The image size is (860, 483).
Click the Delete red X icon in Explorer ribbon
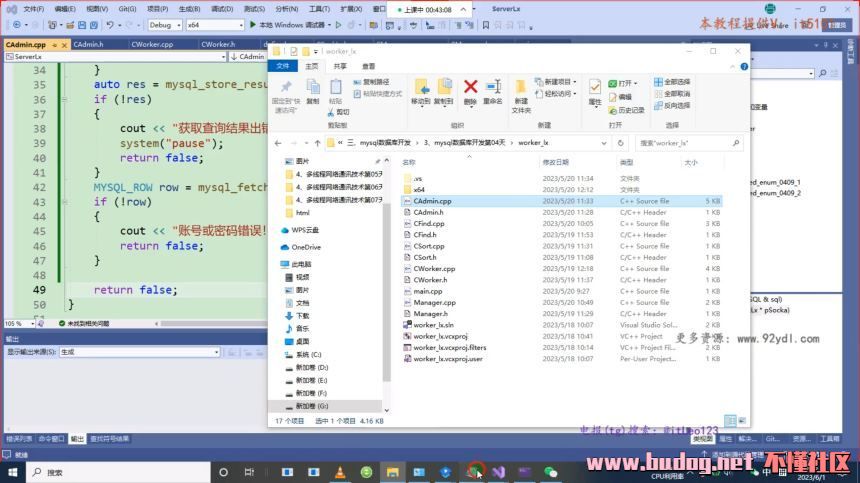[470, 87]
